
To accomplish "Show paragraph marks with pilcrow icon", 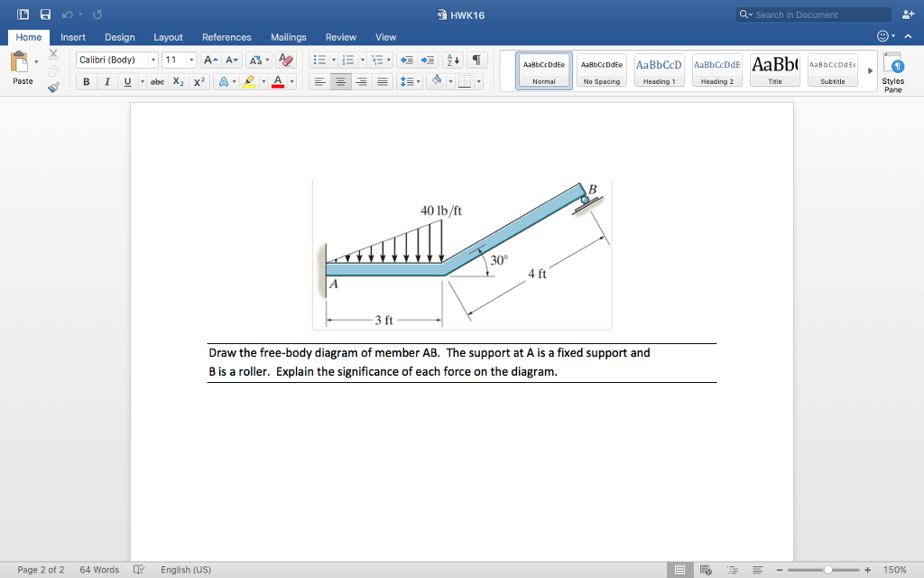I will (477, 60).
